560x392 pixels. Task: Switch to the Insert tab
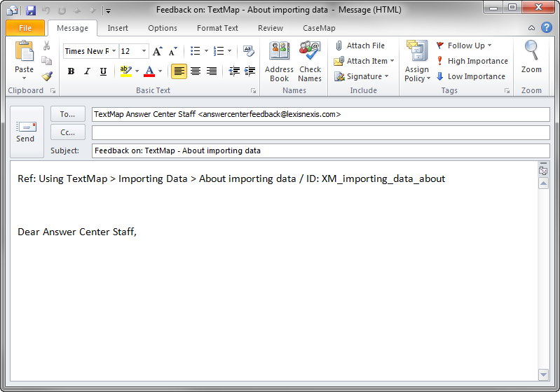(x=118, y=28)
